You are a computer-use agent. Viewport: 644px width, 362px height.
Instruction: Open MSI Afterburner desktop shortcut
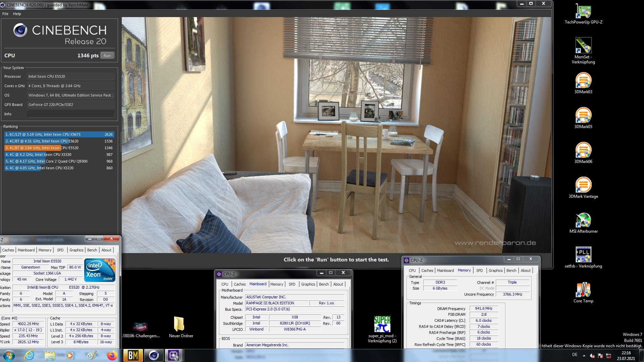click(583, 223)
